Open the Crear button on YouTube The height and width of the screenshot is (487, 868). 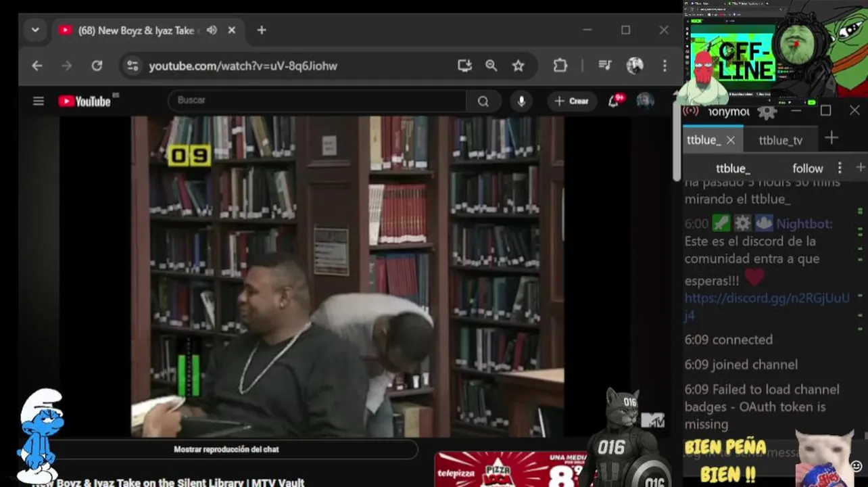[x=572, y=101]
